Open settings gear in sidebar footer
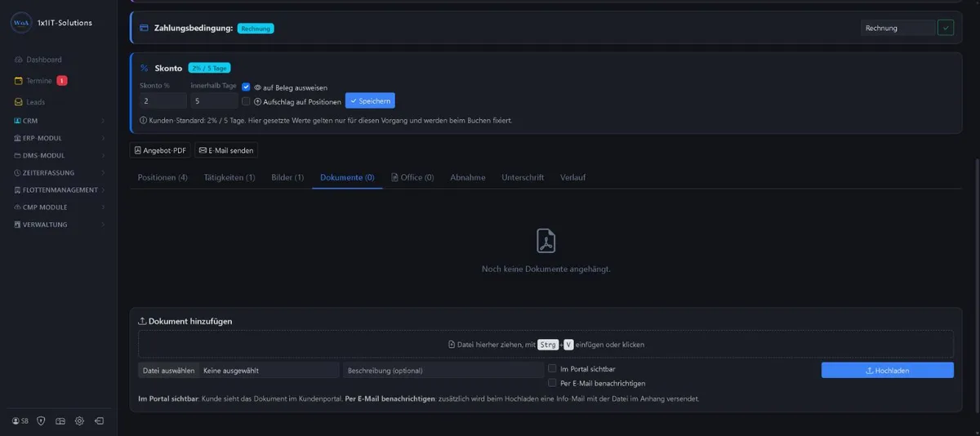Screen dimensions: 980x436 tap(79, 421)
